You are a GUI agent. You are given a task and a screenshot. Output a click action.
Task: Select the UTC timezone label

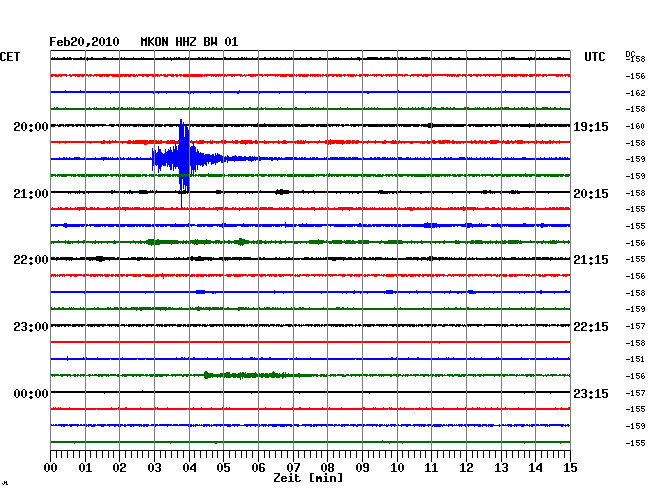pos(594,57)
